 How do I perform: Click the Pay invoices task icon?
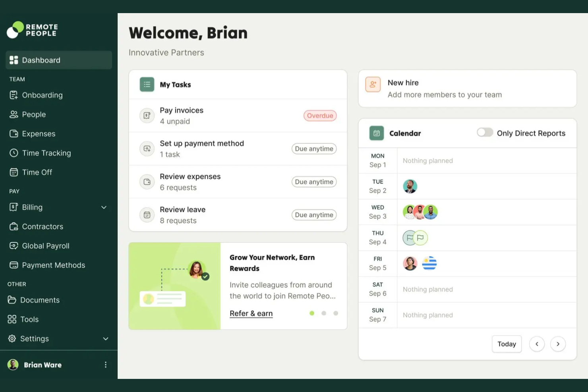point(147,116)
